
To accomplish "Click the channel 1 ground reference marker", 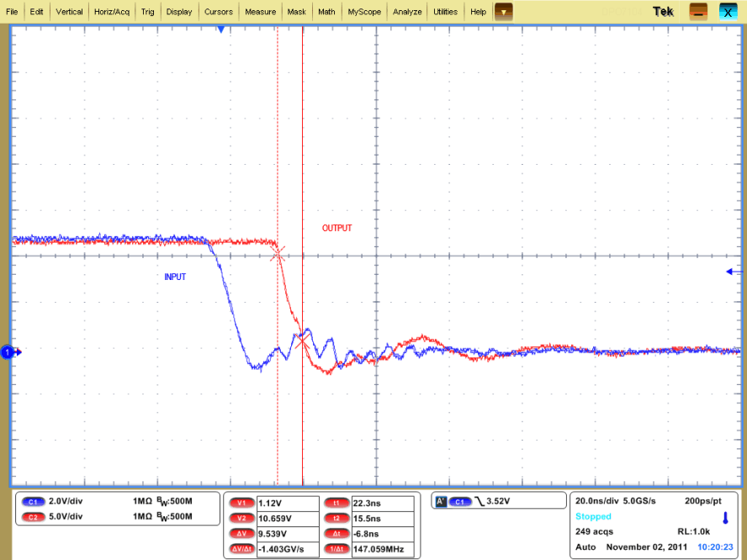I will coord(8,352).
